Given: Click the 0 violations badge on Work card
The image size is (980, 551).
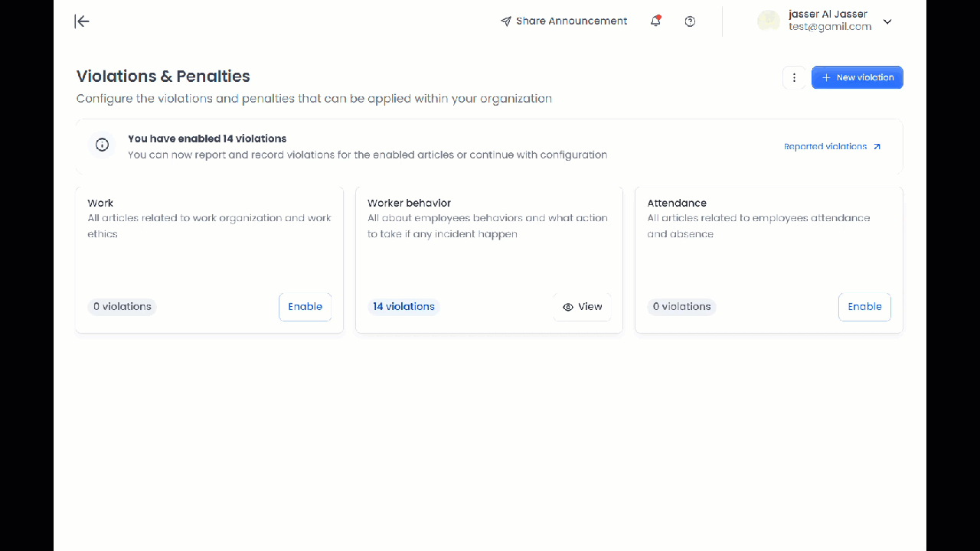Looking at the screenshot, I should coord(122,307).
